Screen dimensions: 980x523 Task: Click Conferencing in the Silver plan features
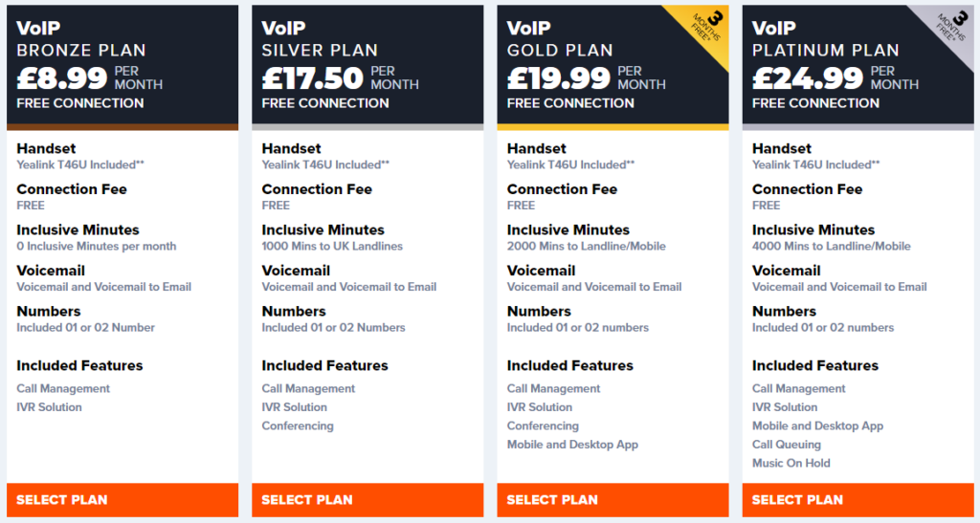point(298,425)
